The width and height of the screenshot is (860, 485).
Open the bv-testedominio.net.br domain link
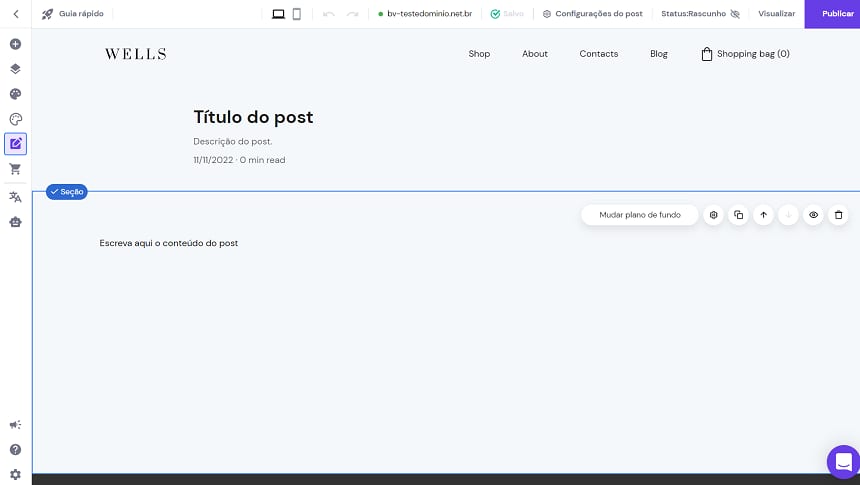point(425,14)
